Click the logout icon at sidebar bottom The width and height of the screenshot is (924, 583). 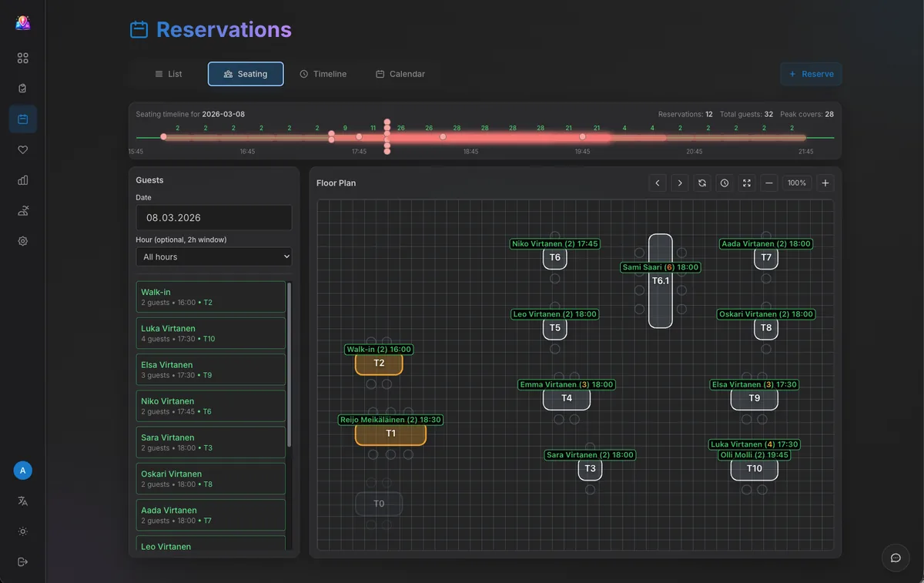23,561
